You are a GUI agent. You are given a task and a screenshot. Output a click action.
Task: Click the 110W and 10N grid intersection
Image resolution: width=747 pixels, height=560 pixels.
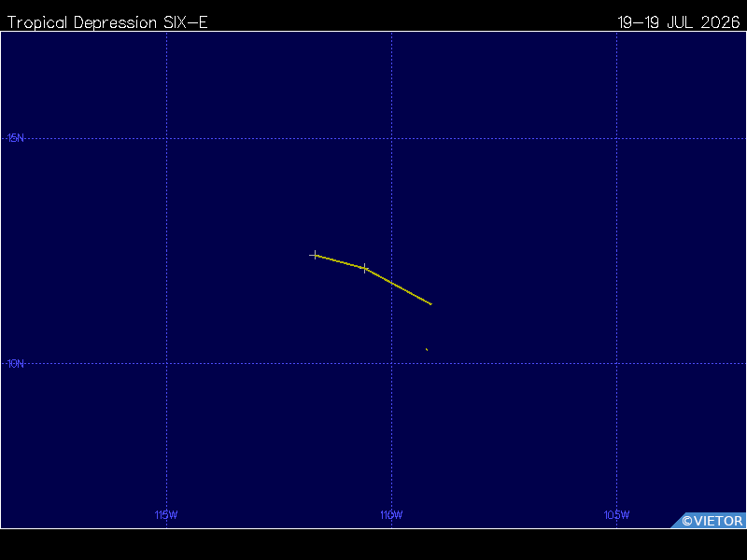tap(391, 364)
